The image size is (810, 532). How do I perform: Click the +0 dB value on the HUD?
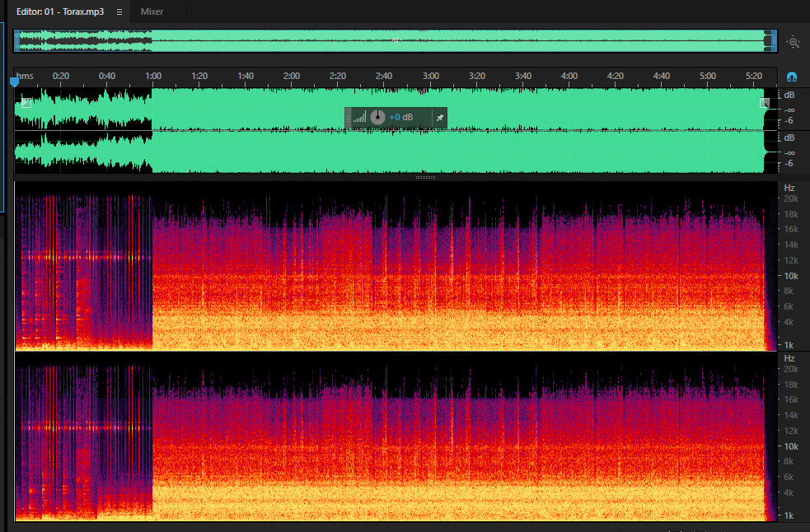click(x=400, y=117)
